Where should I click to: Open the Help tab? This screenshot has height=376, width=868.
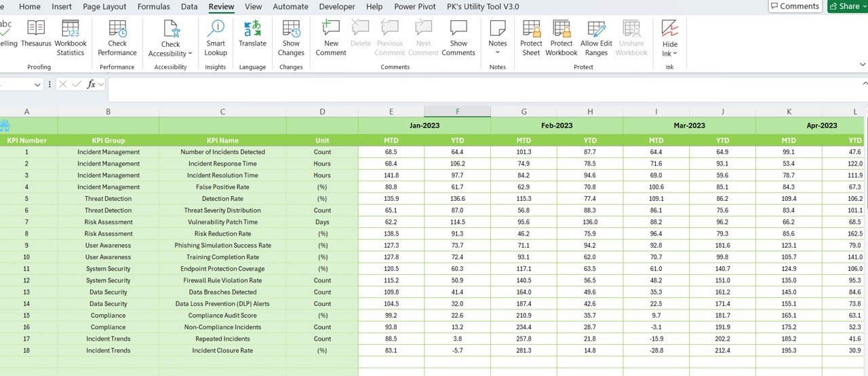[374, 7]
